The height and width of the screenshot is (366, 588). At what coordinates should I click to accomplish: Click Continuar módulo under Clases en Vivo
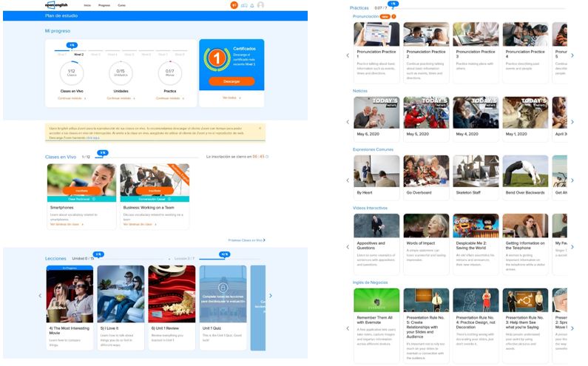coord(72,98)
